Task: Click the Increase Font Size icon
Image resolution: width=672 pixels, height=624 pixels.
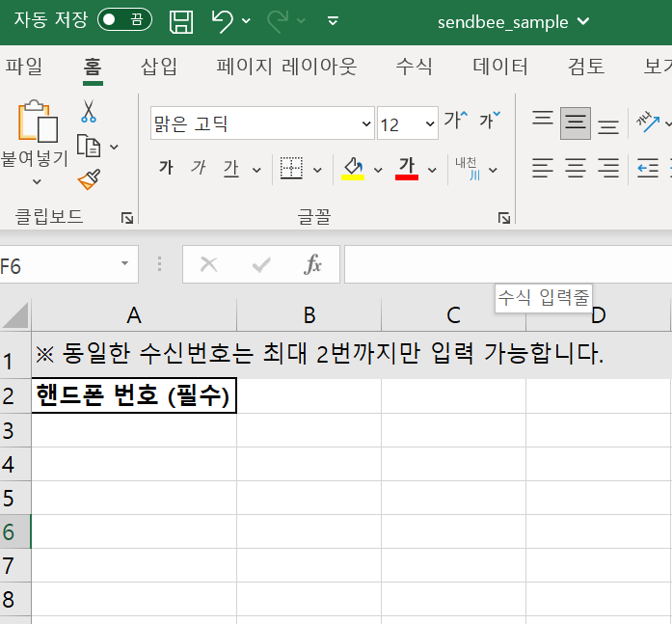Action: tap(456, 120)
